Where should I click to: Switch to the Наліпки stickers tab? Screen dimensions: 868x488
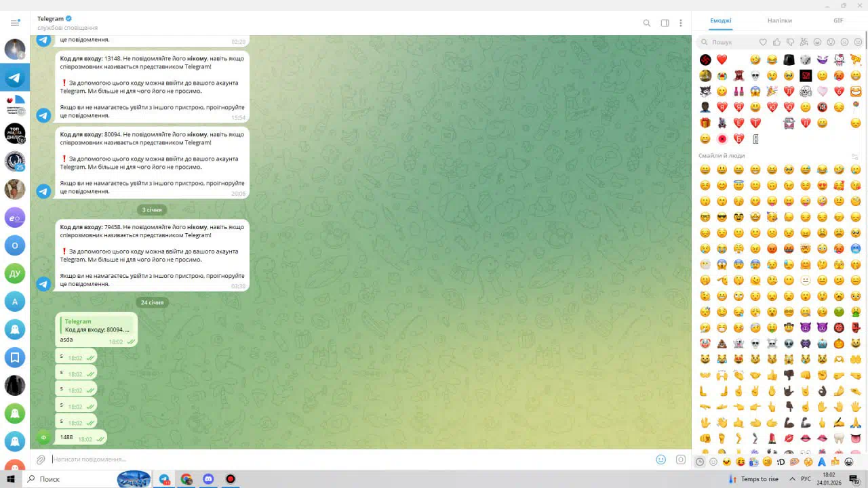pyautogui.click(x=779, y=20)
